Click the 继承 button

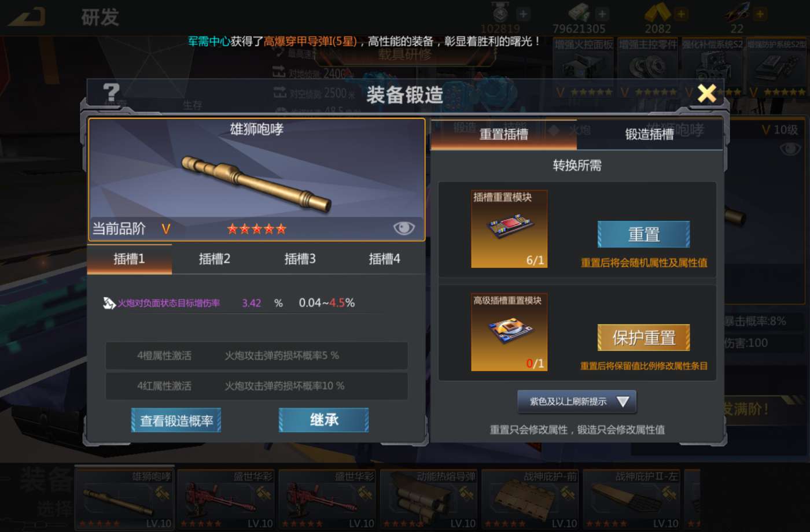[x=324, y=420]
